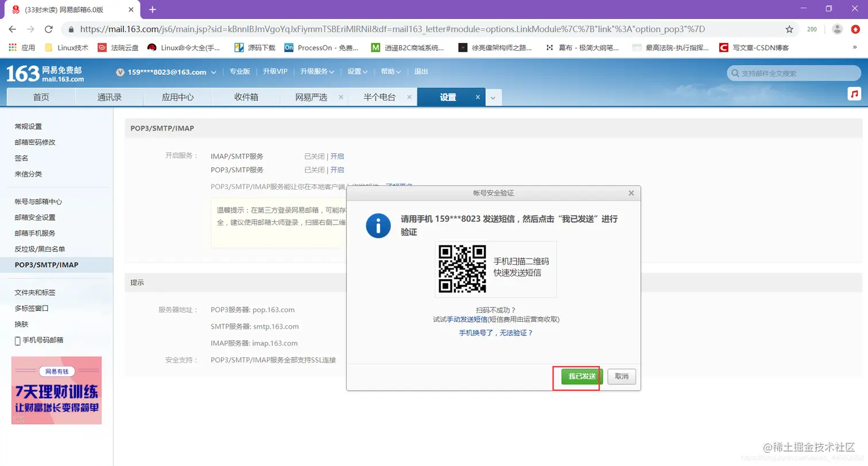Switch to the 网易严选 tab

pyautogui.click(x=311, y=97)
